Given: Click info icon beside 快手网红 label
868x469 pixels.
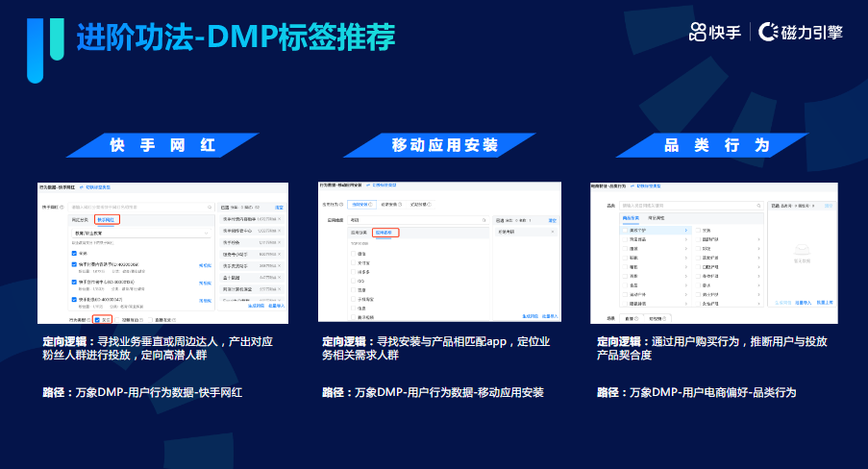Looking at the screenshot, I should point(62,207).
